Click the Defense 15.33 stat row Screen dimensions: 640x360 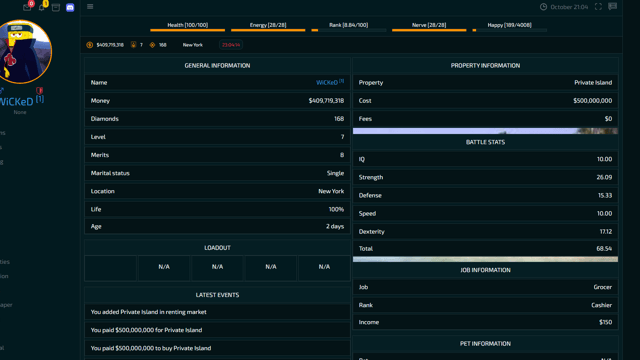pos(485,196)
